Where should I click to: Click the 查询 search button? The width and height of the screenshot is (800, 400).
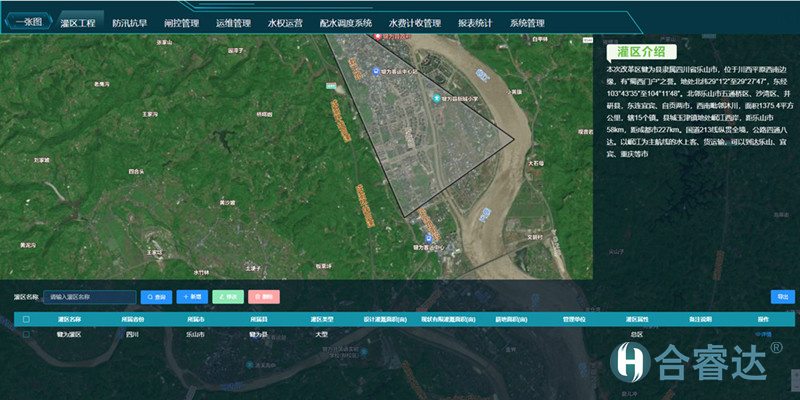pyautogui.click(x=156, y=297)
